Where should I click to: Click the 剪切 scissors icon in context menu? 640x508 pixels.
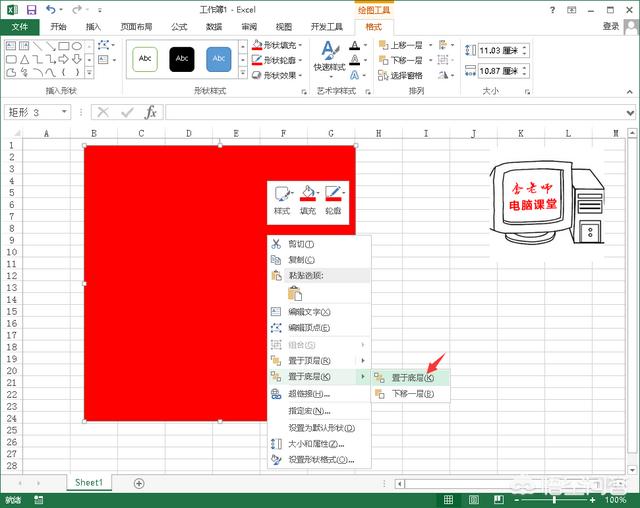click(x=277, y=244)
